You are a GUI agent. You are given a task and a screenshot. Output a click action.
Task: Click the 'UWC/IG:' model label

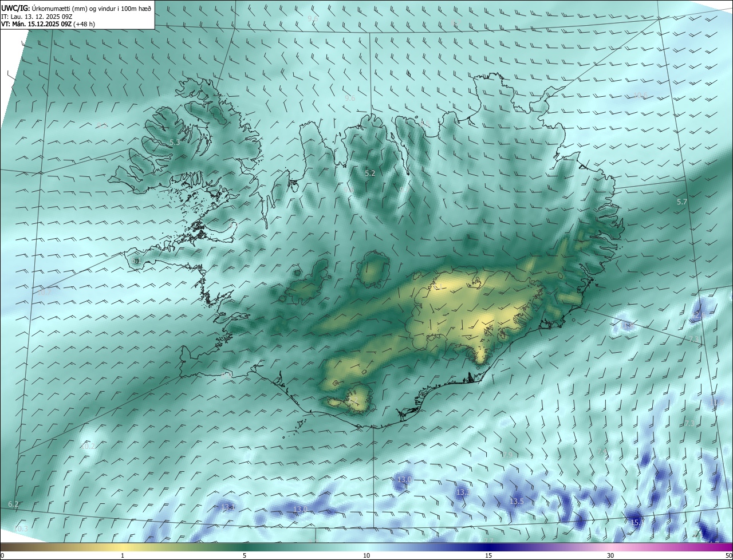click(15, 8)
